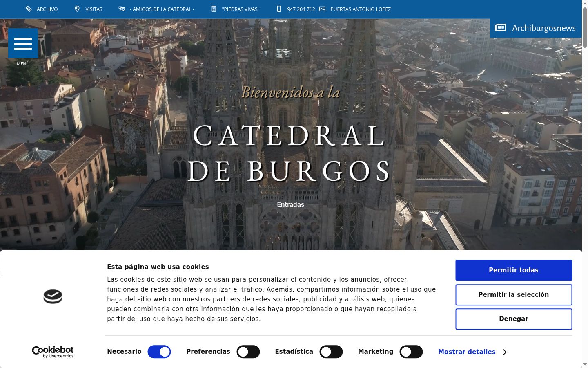Click the Mostrar detalles chevron arrow

coord(505,352)
